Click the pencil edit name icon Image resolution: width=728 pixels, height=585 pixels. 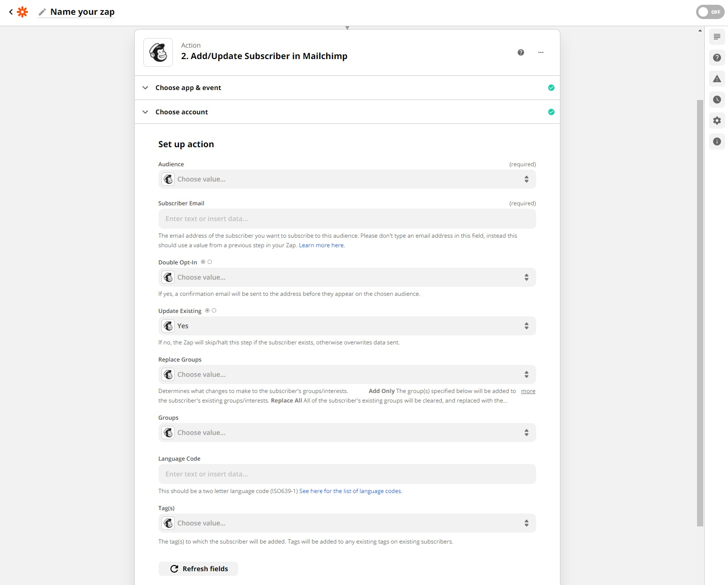pyautogui.click(x=42, y=12)
